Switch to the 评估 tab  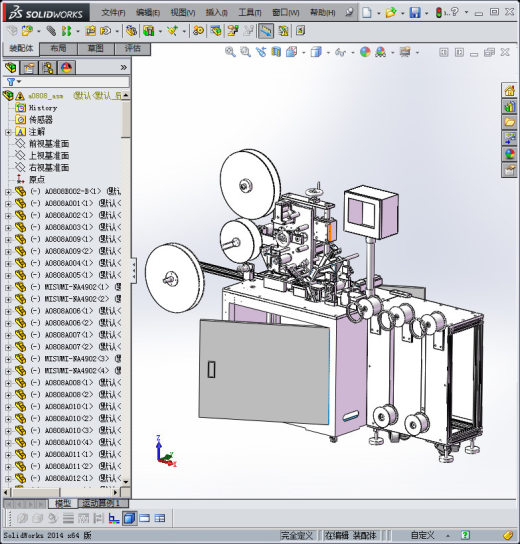133,49
